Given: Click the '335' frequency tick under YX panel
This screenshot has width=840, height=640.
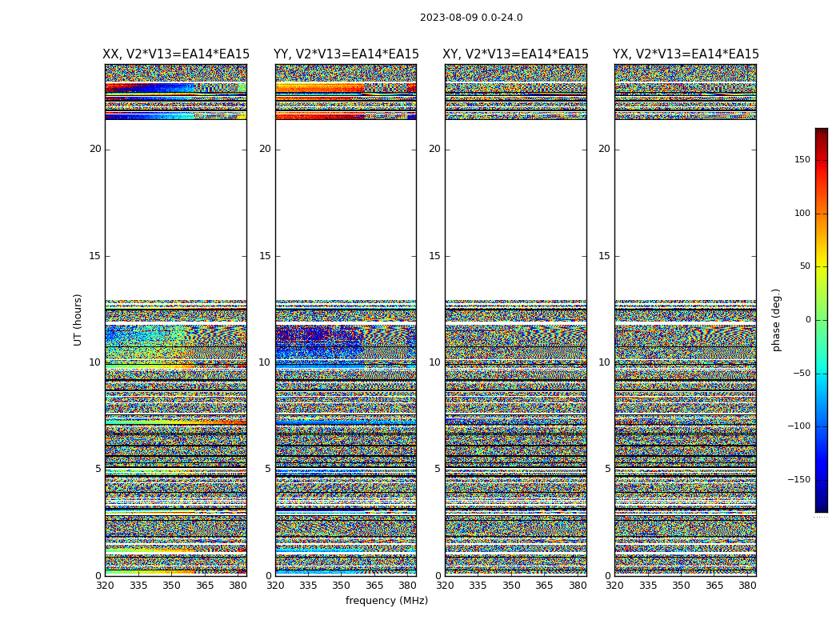Looking at the screenshot, I should click(x=648, y=586).
